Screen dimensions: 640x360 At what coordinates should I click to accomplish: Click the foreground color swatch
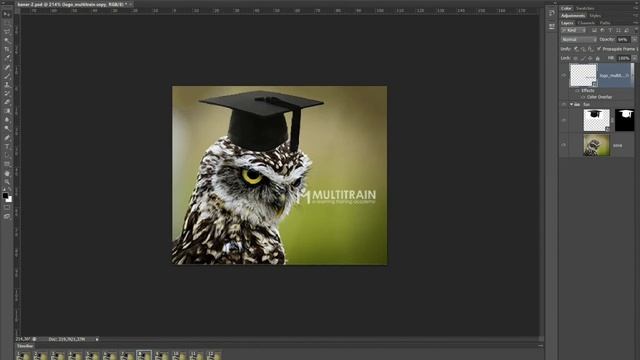[x=5, y=196]
